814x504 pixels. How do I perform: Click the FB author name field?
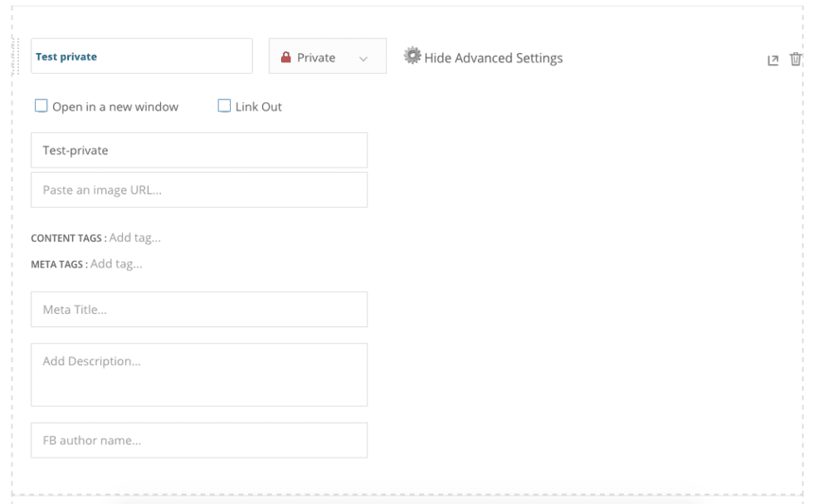click(199, 441)
